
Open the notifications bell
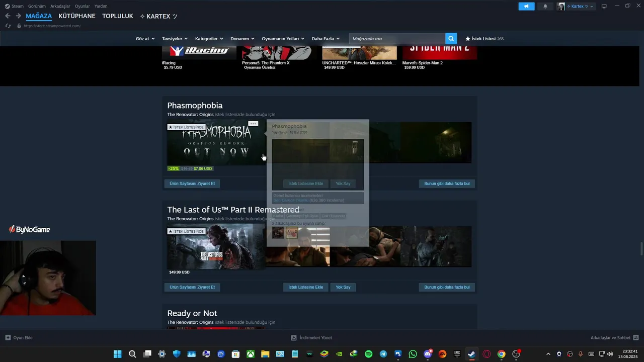click(545, 6)
